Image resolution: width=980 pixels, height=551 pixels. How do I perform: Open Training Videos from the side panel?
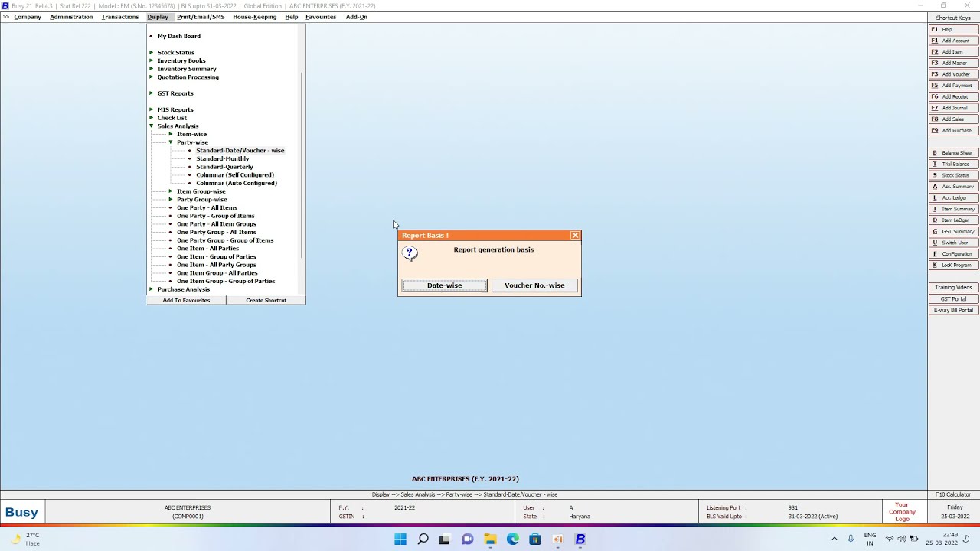coord(954,288)
